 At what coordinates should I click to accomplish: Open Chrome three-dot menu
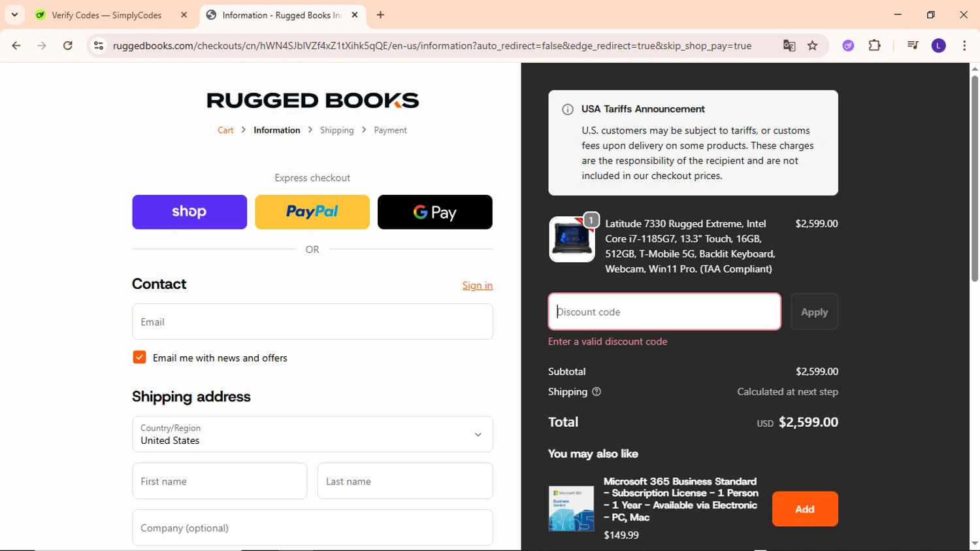point(964,46)
